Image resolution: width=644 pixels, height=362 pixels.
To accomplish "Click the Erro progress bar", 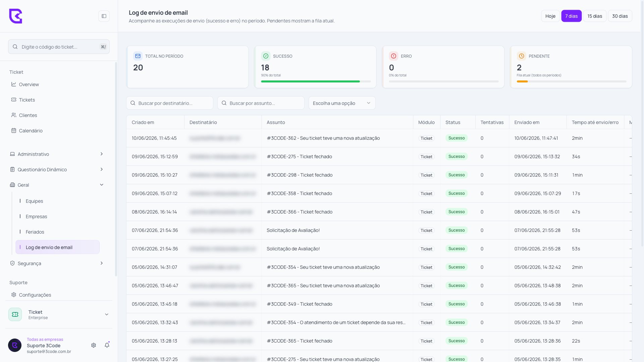I will 444,81.
